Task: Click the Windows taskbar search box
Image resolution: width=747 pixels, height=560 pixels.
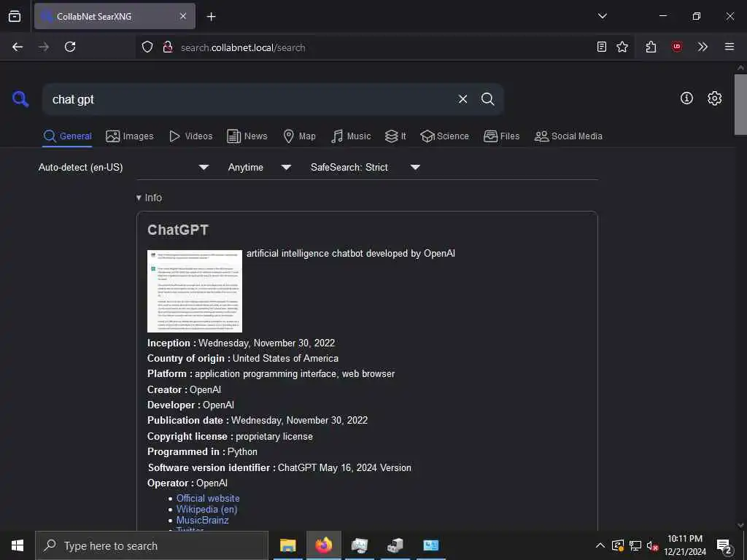Action: pos(152,545)
